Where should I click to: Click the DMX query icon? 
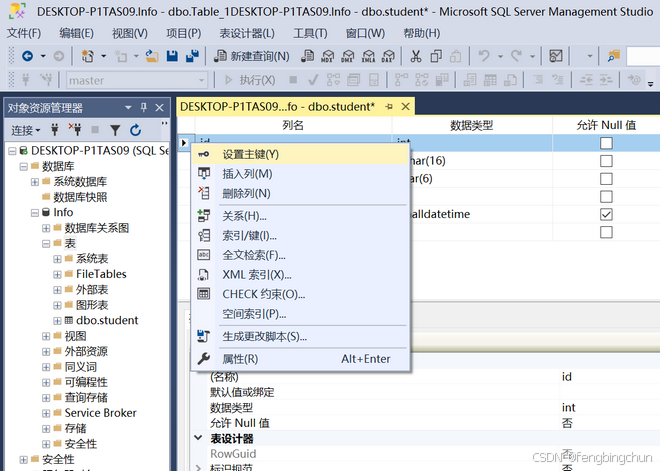click(x=347, y=56)
